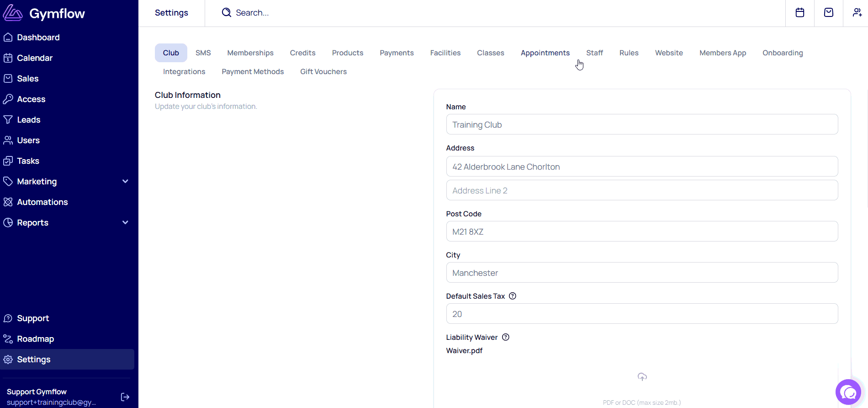Click the Support Gymflow account name
The width and height of the screenshot is (868, 408).
click(x=37, y=392)
